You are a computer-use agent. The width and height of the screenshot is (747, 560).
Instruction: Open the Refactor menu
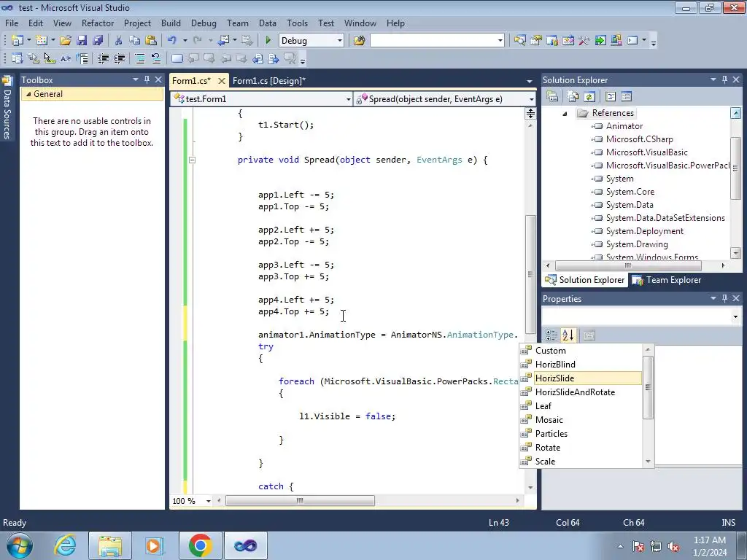click(98, 23)
